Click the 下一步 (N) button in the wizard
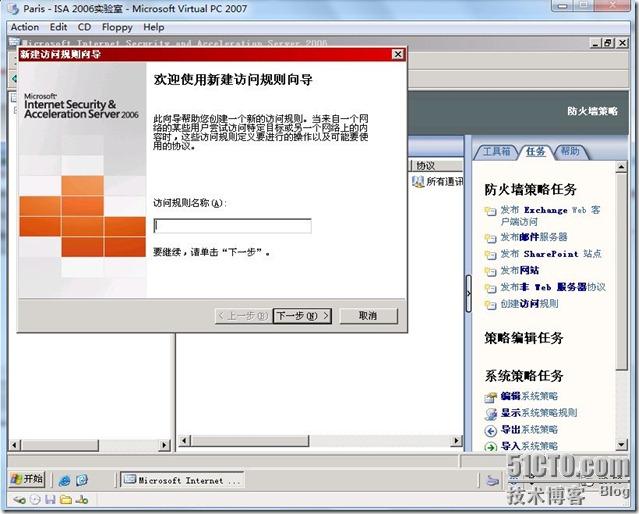Screen dimensions: 639x514 point(302,316)
